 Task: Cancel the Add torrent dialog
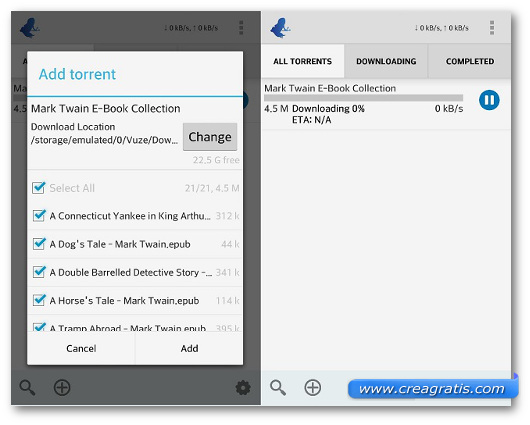(81, 348)
